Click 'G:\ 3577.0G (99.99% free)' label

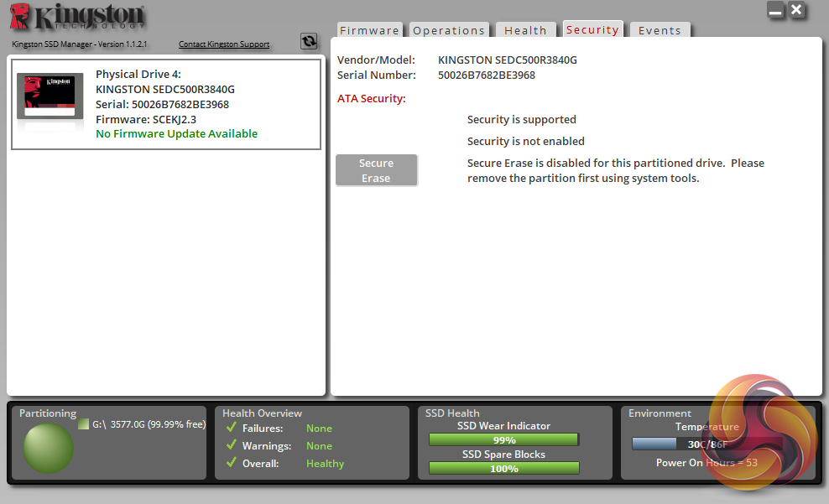pyautogui.click(x=149, y=424)
